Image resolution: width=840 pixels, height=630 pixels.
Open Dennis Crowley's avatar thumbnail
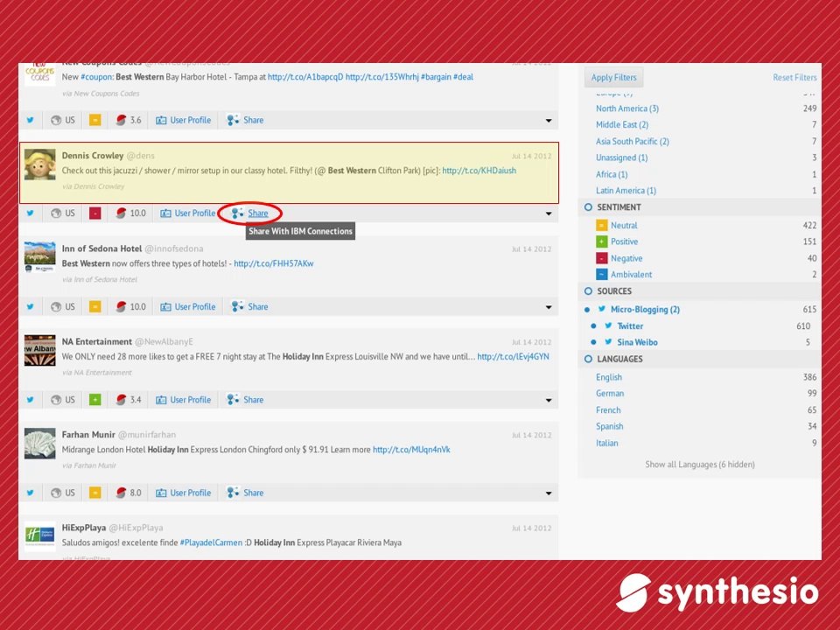40,164
